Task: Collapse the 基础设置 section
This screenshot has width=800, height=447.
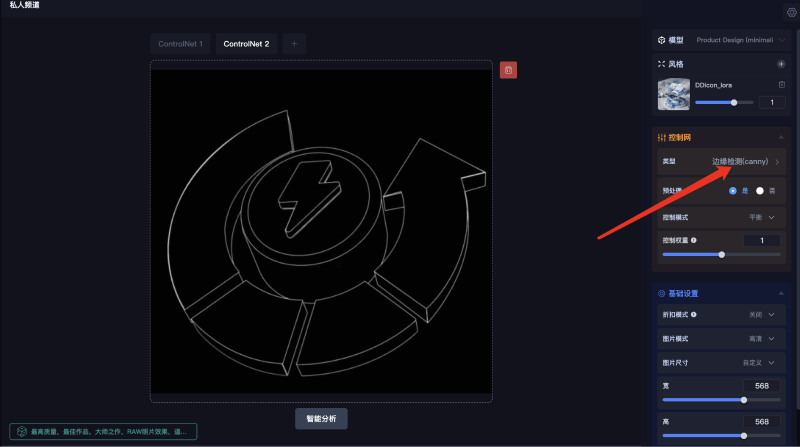Action: 780,294
